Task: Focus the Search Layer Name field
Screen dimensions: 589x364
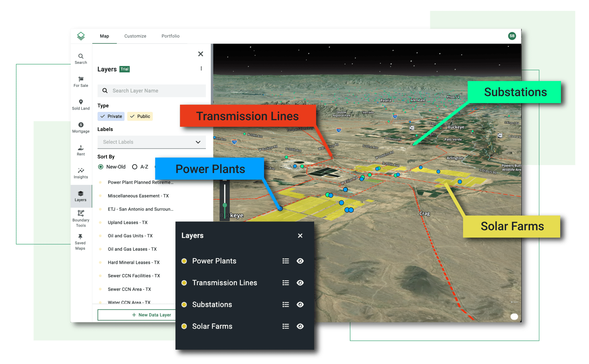Action: click(x=152, y=91)
